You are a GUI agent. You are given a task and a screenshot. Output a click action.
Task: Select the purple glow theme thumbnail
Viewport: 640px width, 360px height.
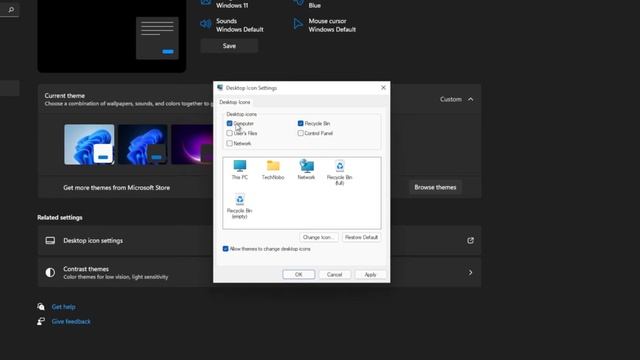point(192,144)
